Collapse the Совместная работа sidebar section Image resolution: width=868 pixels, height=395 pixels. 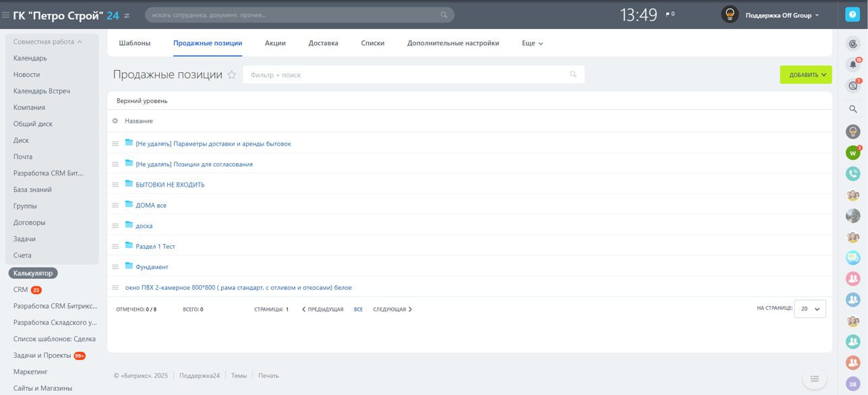(x=48, y=42)
